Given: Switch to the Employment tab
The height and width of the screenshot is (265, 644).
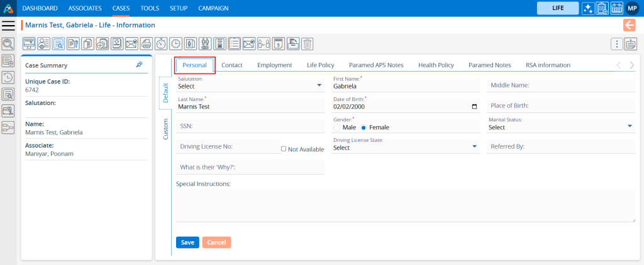Looking at the screenshot, I should coord(274,65).
